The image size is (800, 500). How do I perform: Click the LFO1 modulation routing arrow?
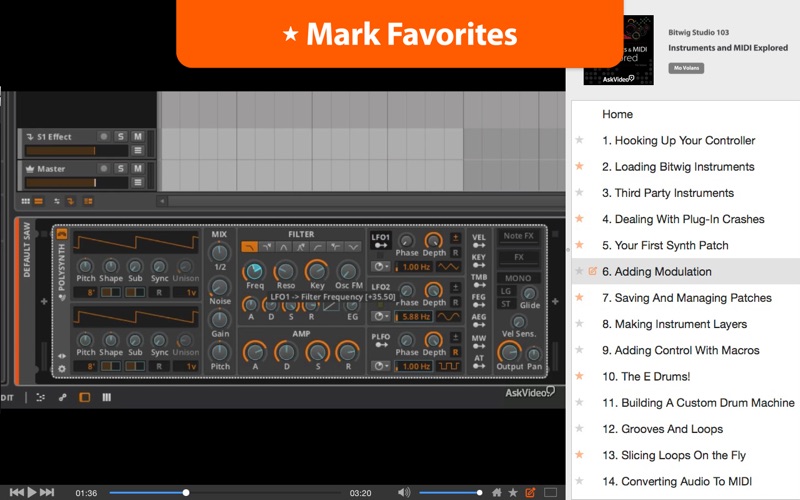tap(381, 246)
